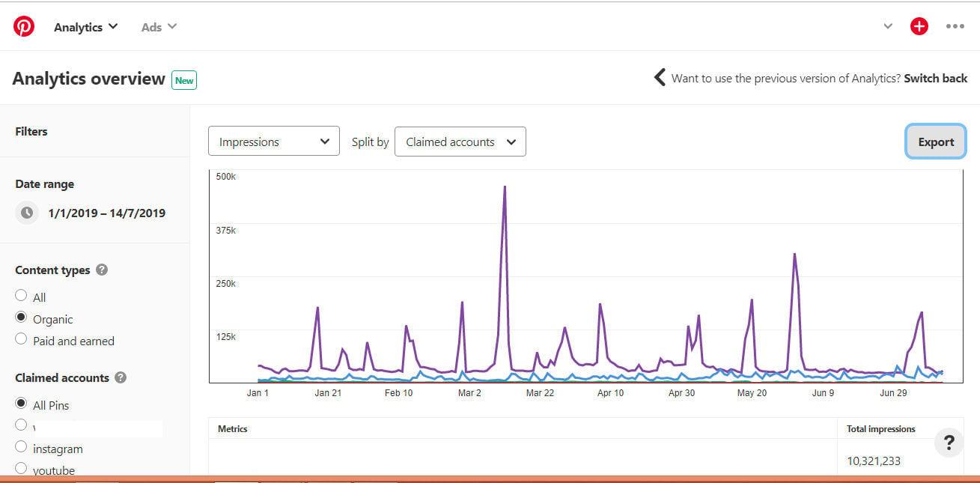
Task: Click the red plus create icon
Action: [x=919, y=27]
